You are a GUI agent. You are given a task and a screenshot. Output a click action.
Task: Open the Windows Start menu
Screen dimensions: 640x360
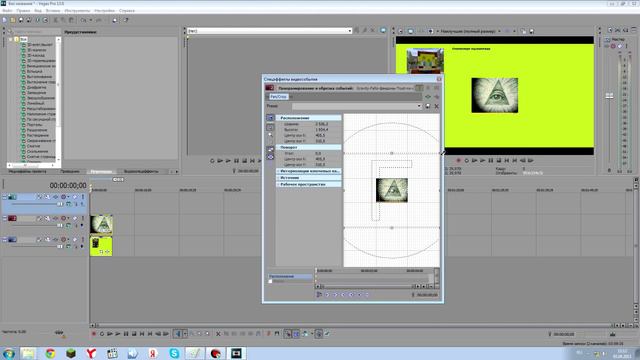[x=9, y=353]
